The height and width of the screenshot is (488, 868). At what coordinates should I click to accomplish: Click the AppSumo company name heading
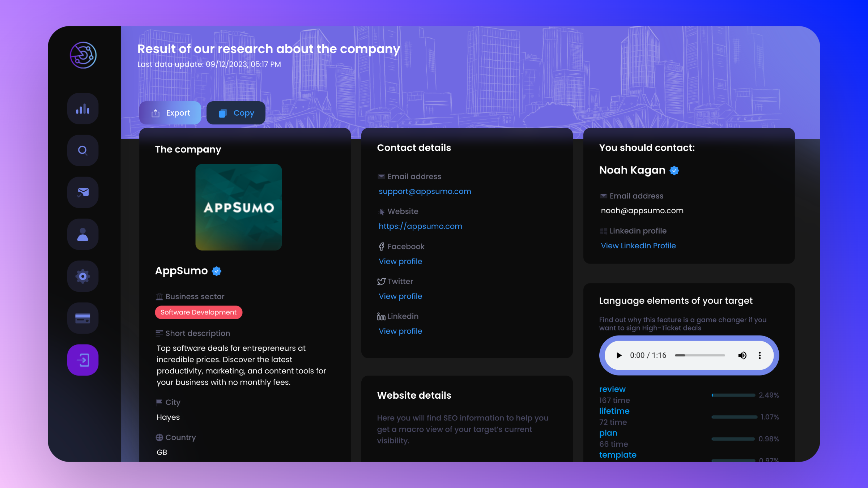(181, 271)
